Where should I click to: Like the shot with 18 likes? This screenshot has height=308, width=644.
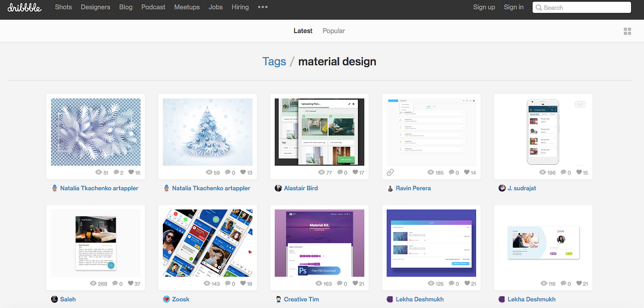(243, 284)
